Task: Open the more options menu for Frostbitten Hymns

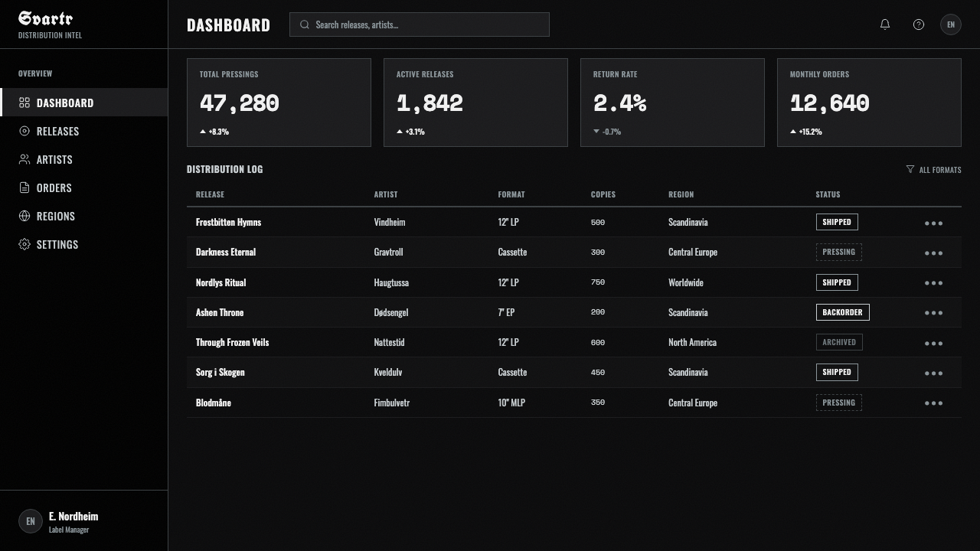Action: click(933, 223)
